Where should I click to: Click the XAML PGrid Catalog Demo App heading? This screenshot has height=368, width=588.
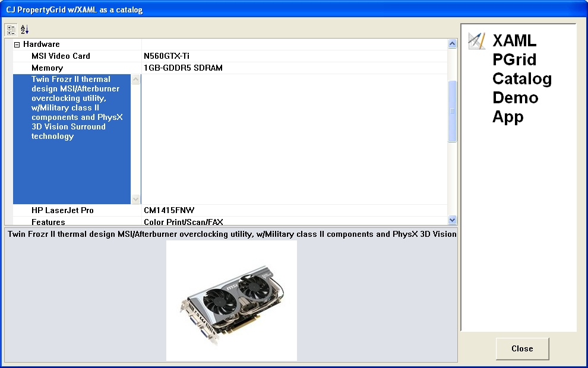pyautogui.click(x=522, y=79)
